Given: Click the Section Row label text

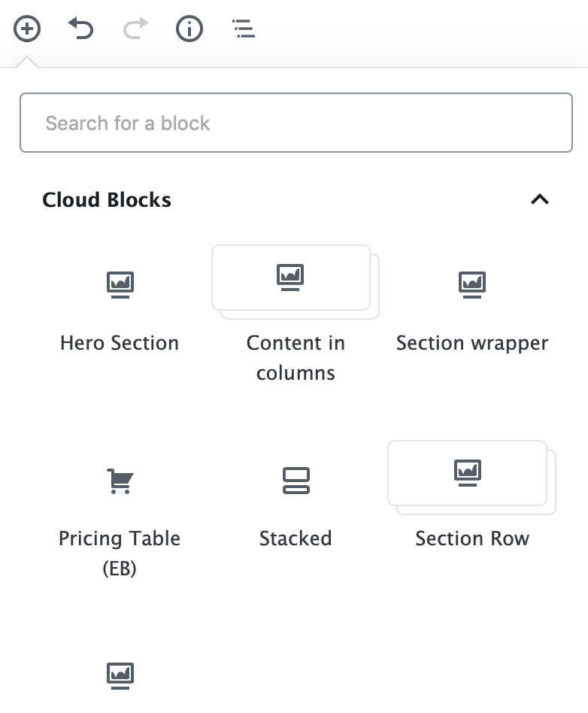Looking at the screenshot, I should pyautogui.click(x=472, y=539).
